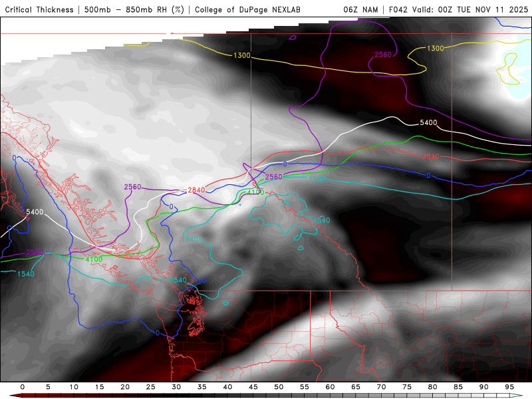
Task: Click the "500mb – 850mb RH (%)" header text
Action: click(x=134, y=9)
